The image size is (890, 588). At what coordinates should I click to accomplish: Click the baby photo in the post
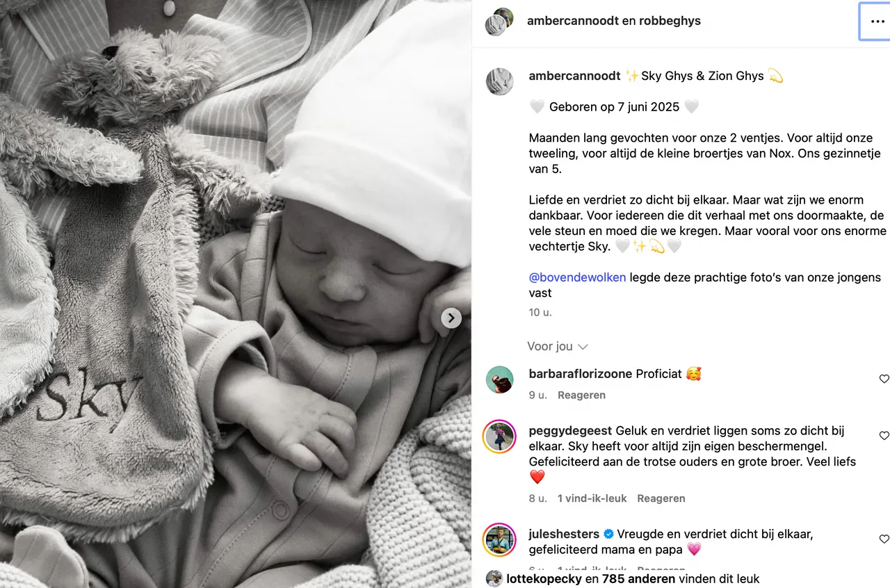click(236, 294)
